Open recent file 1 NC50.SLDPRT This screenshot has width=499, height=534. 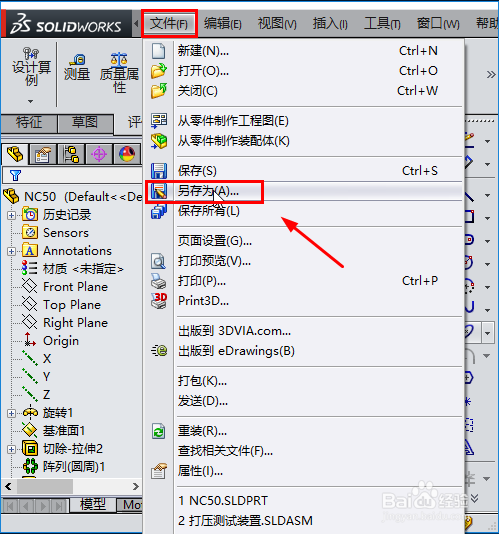tap(303, 501)
